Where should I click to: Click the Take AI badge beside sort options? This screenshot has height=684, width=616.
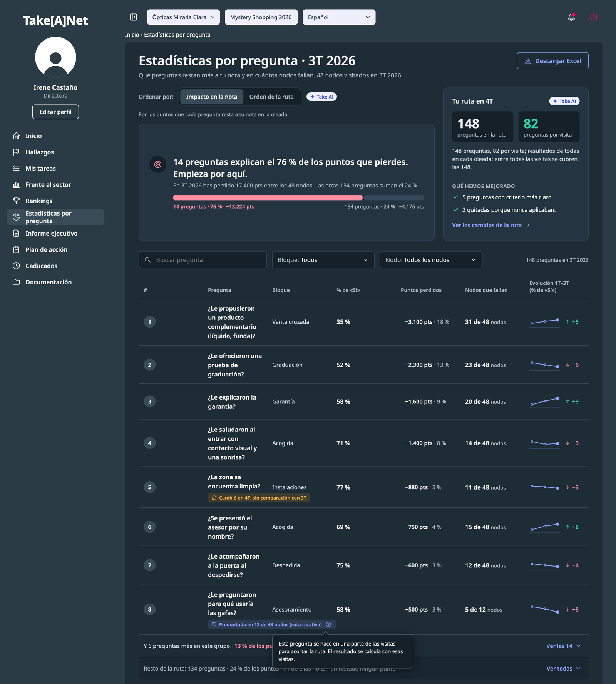point(321,97)
